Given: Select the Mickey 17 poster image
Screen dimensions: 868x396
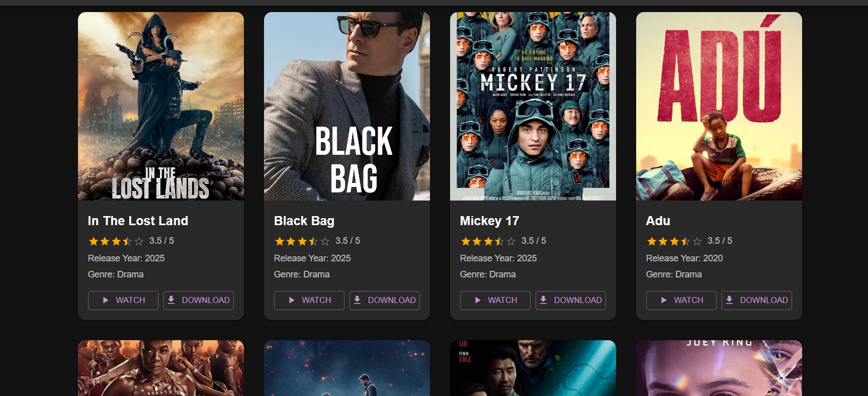Looking at the screenshot, I should (533, 106).
